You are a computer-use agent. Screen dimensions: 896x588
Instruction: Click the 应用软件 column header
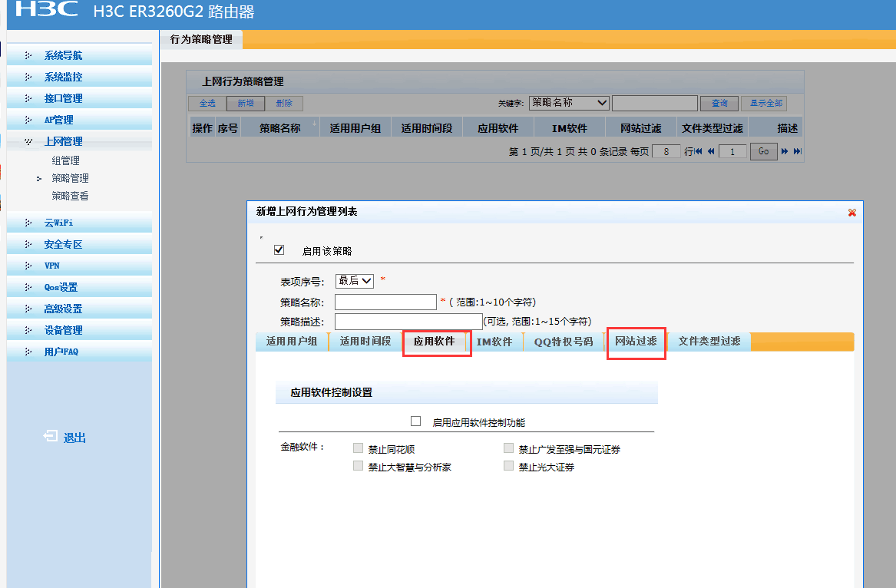pos(498,128)
